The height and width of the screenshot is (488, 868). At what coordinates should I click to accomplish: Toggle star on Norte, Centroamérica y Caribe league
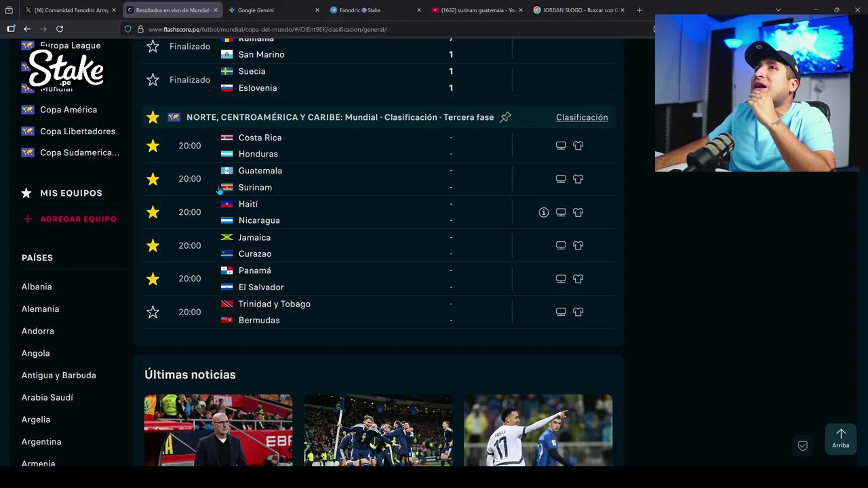point(153,117)
